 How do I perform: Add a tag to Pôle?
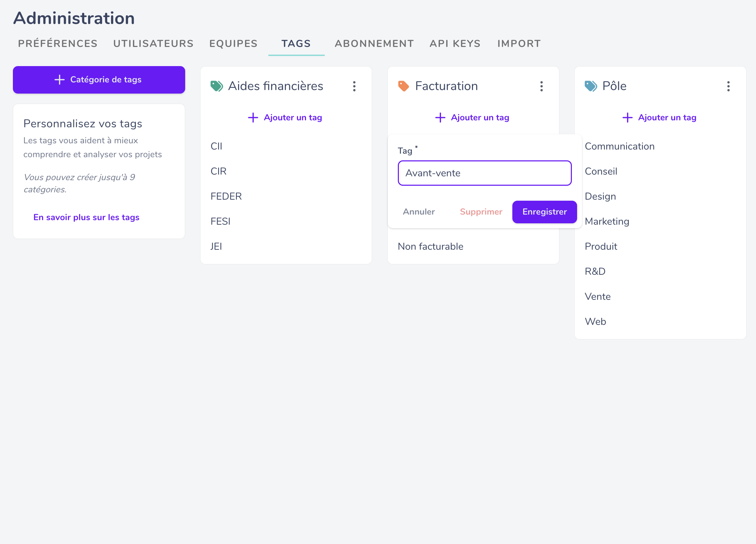(x=659, y=118)
